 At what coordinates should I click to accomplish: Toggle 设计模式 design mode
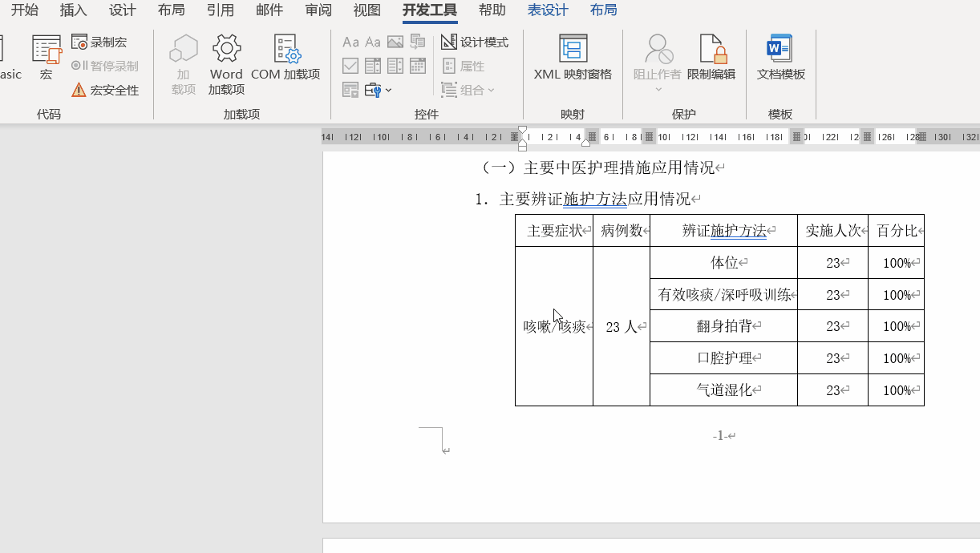[x=475, y=42]
